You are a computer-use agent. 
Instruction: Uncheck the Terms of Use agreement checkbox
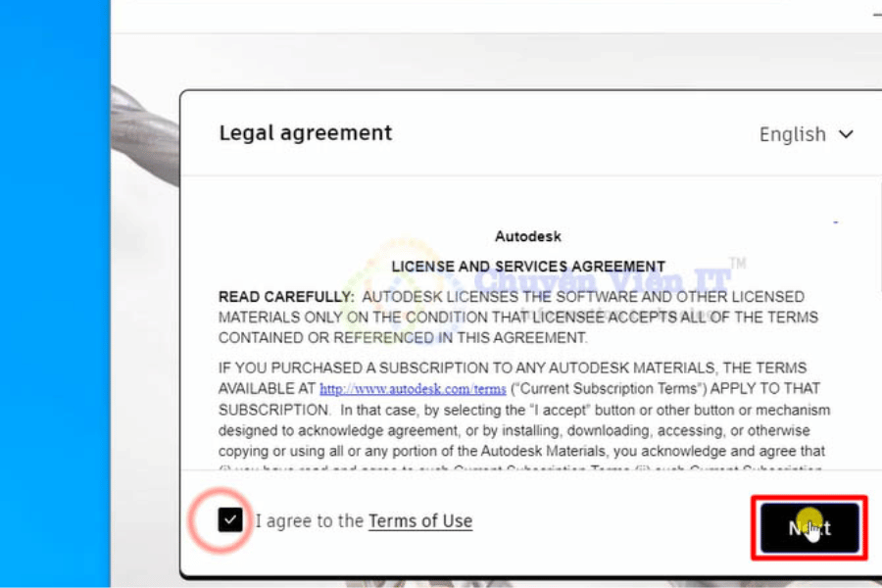(x=230, y=519)
